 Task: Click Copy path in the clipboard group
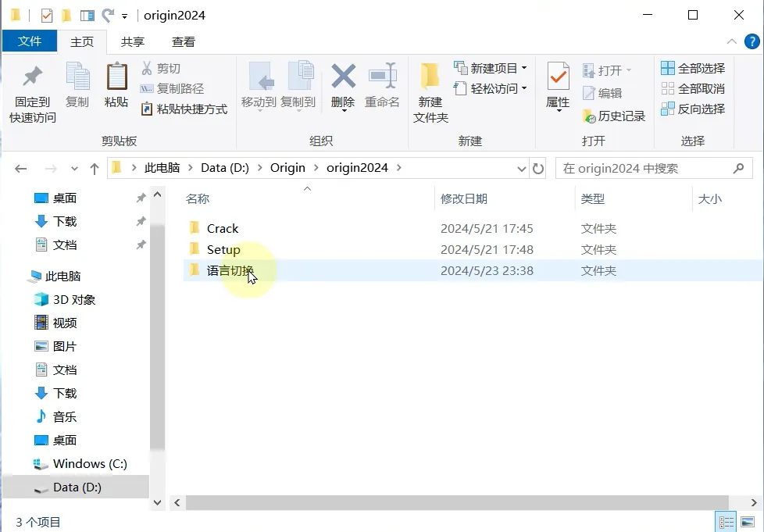tap(172, 89)
